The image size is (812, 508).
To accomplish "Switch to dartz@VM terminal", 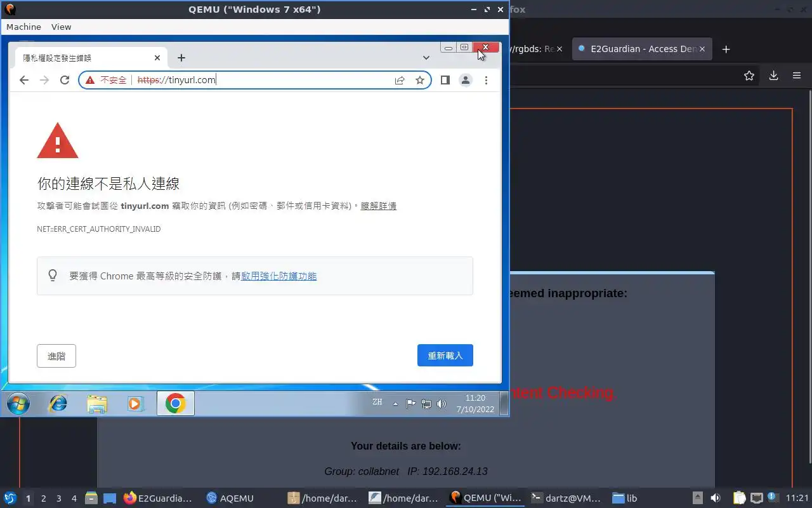I will [x=566, y=498].
